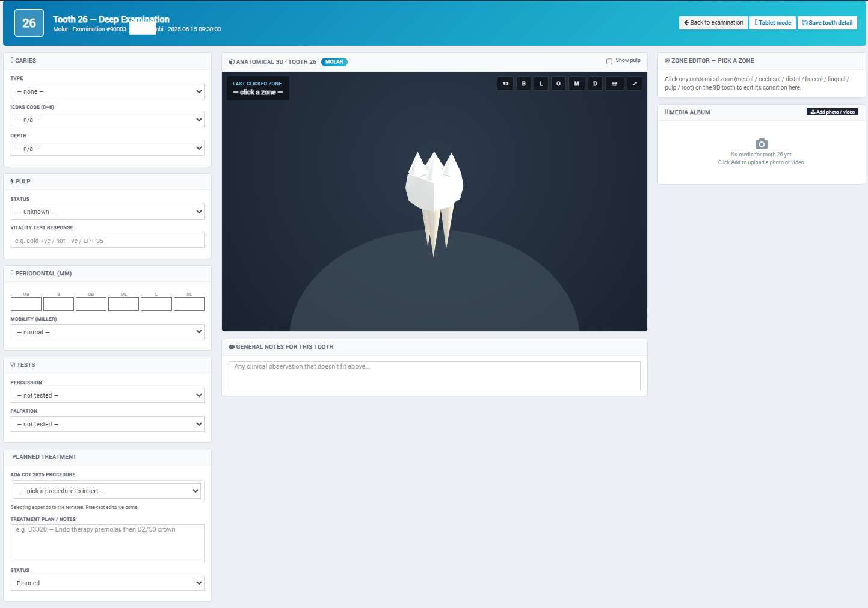The image size is (868, 608).
Task: Switch 3D view to distal (D) side
Action: [595, 84]
